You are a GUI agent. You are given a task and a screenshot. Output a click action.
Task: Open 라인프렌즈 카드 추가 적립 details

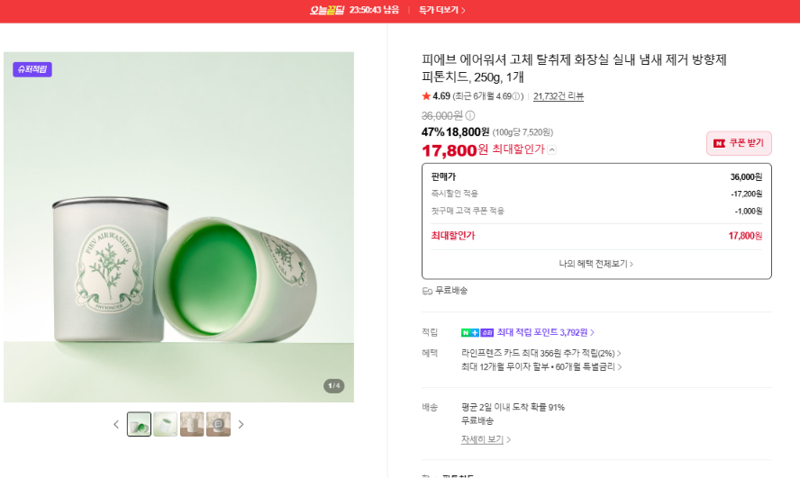pos(541,353)
